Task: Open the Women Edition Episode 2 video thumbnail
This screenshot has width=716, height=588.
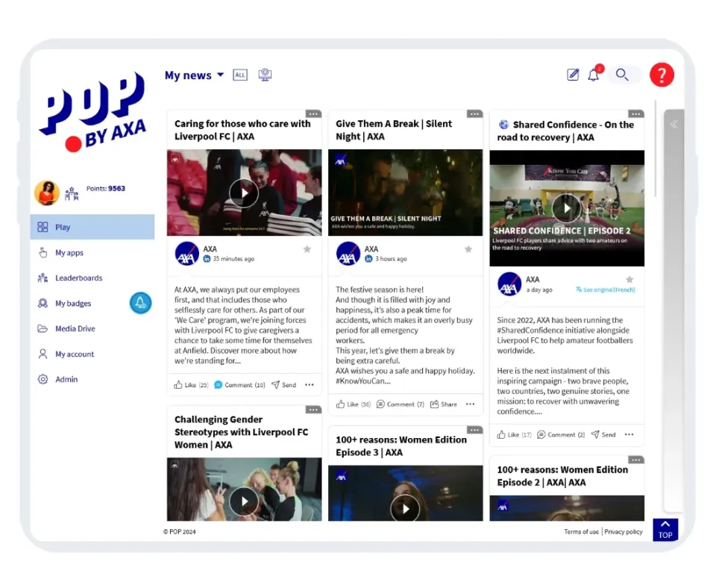Action: click(567, 508)
